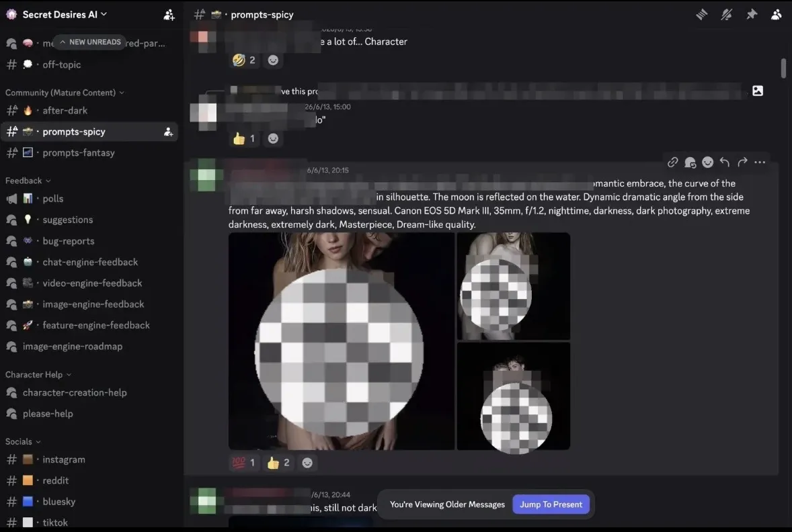Click the 6/6/13, 20:15 message timestamp
The image size is (792, 532).
[328, 171]
